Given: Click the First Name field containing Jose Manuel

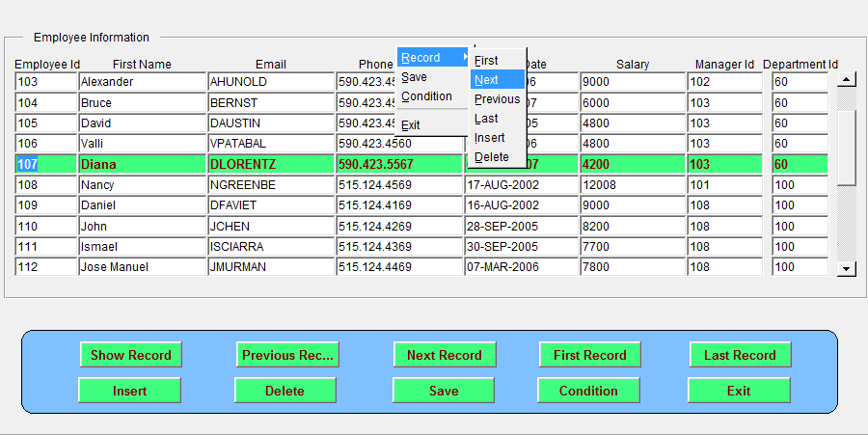Looking at the screenshot, I should (143, 267).
